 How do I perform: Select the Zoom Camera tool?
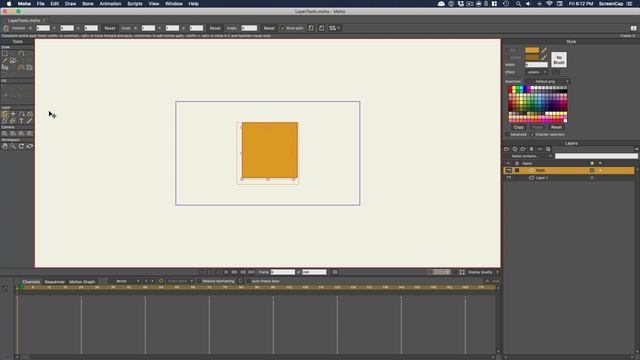13,133
